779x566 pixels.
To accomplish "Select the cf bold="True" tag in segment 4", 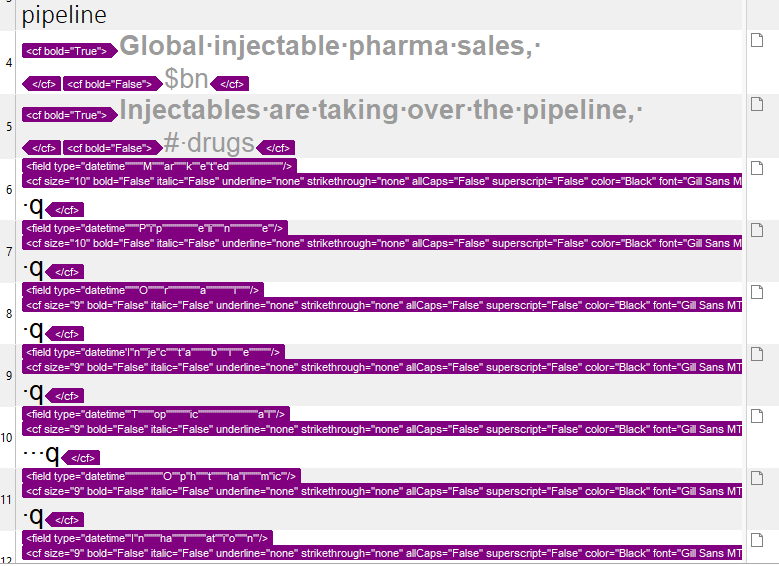I will pos(70,51).
